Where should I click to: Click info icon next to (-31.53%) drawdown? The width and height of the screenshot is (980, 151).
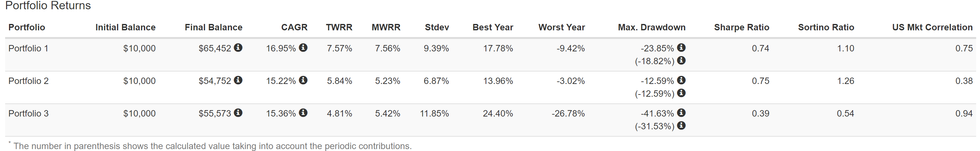click(x=681, y=125)
